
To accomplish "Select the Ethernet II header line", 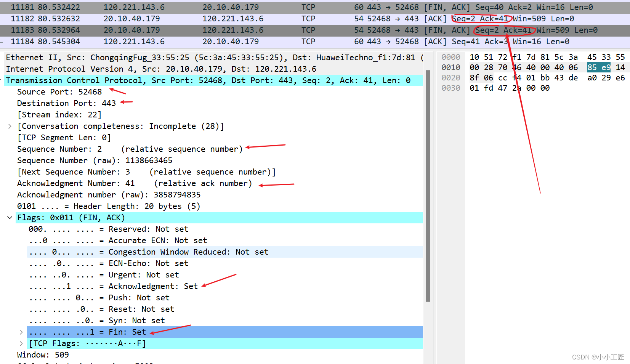I will coord(213,58).
